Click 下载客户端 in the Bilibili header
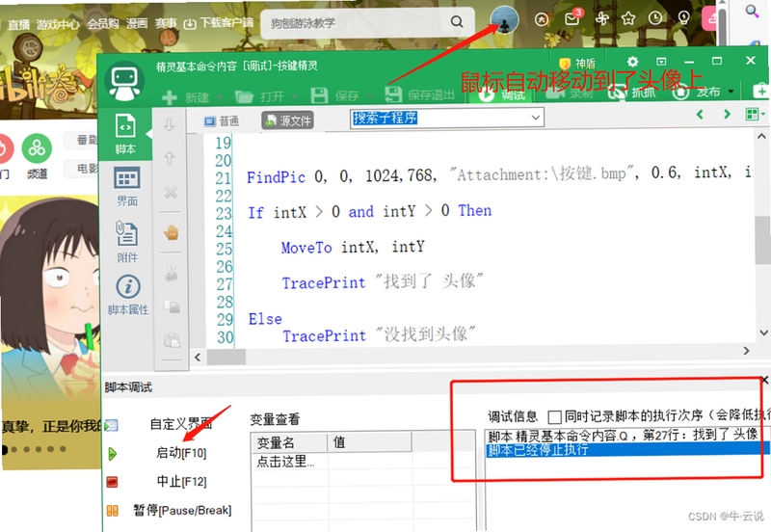771x532 pixels. click(219, 22)
